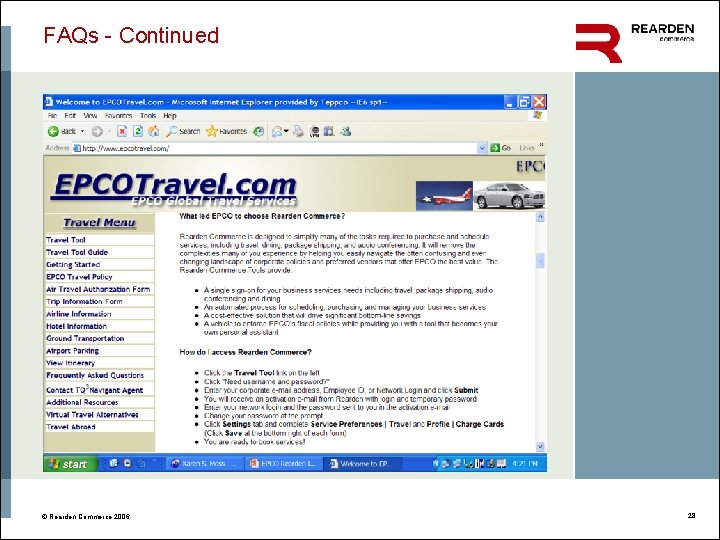Viewport: 720px width, 540px height.
Task: Click the Refresh page icon
Action: pyautogui.click(x=138, y=131)
